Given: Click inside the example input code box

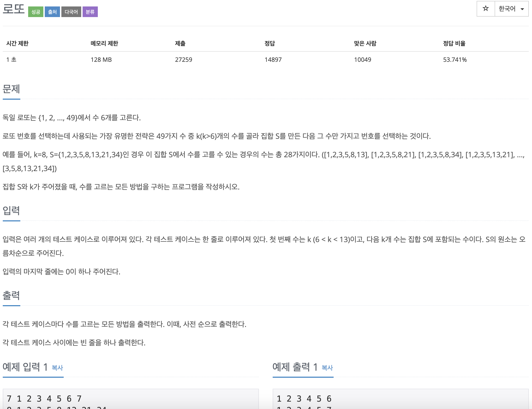Looking at the screenshot, I should pos(131,399).
